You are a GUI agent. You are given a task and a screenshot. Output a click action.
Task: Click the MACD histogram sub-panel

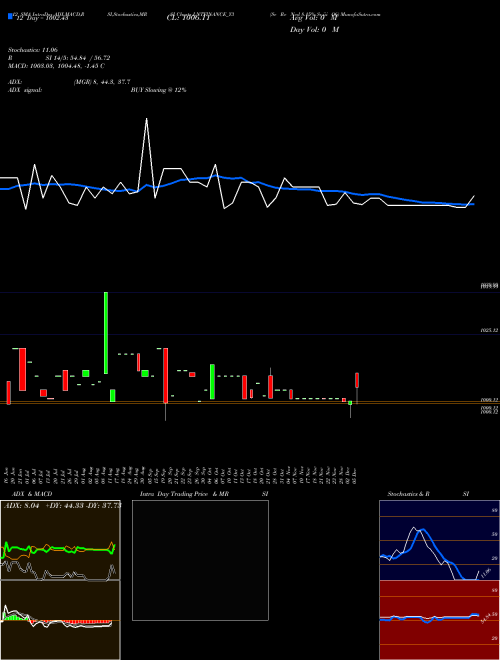point(60,620)
